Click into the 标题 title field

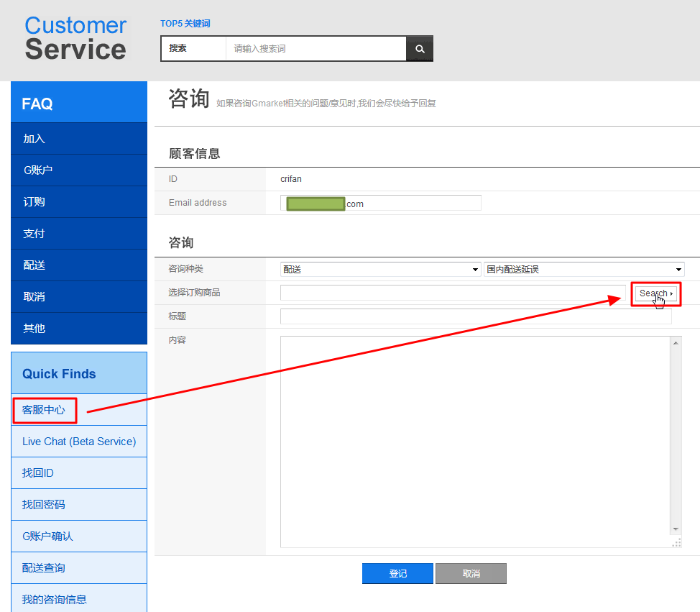click(x=475, y=316)
